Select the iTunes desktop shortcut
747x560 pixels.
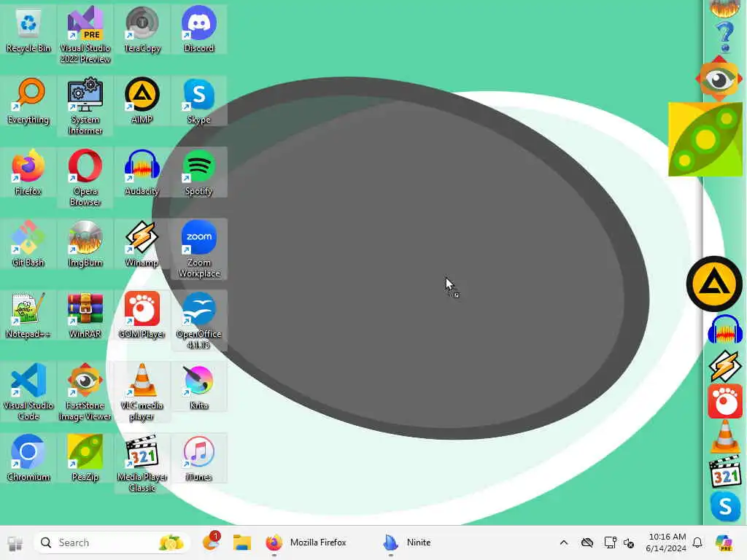[198, 459]
